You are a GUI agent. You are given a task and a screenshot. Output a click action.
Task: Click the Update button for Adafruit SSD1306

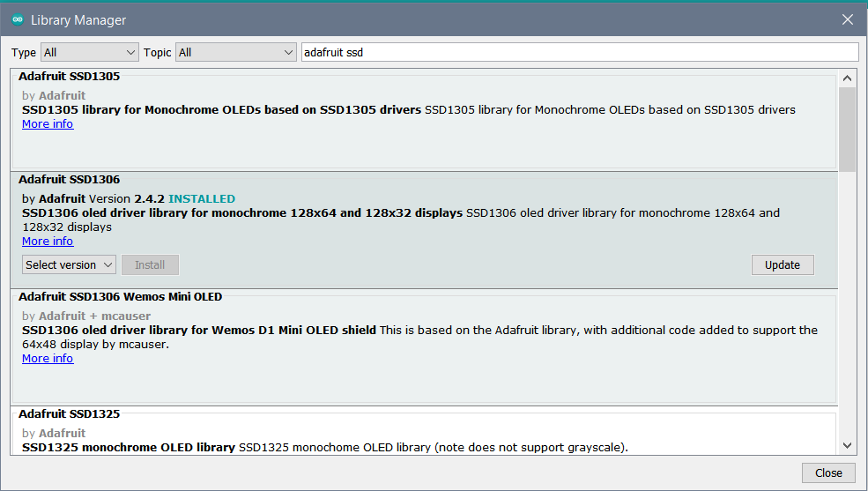click(783, 264)
